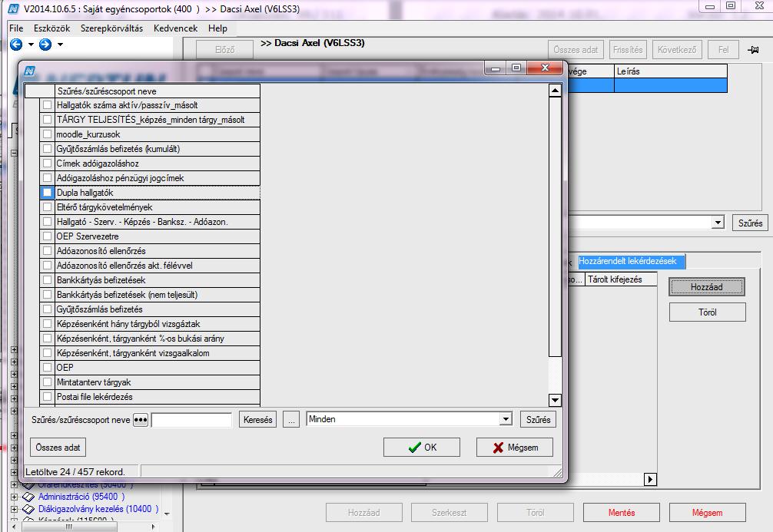Image resolution: width=773 pixels, height=532 pixels.
Task: Select the 'Címek adóigazoláshoz' checkbox
Action: click(x=48, y=163)
